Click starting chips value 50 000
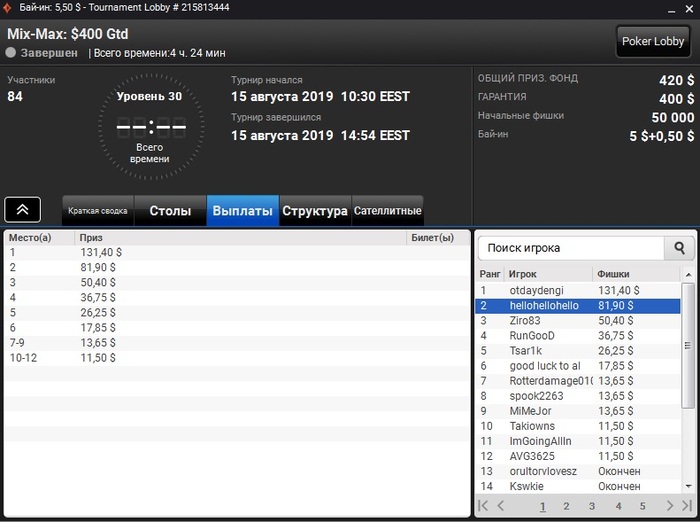The height and width of the screenshot is (522, 700). click(673, 117)
